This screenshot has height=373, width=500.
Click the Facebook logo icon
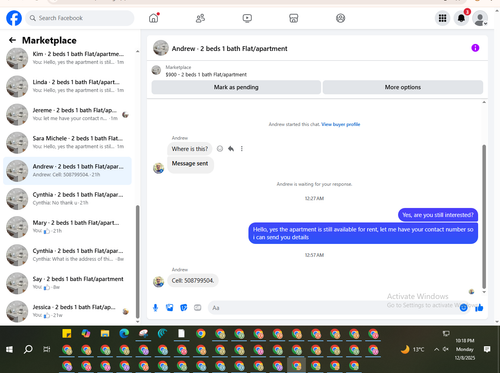click(x=14, y=18)
